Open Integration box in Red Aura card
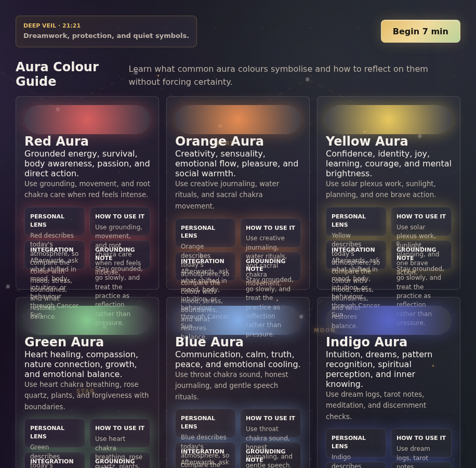 pos(55,255)
